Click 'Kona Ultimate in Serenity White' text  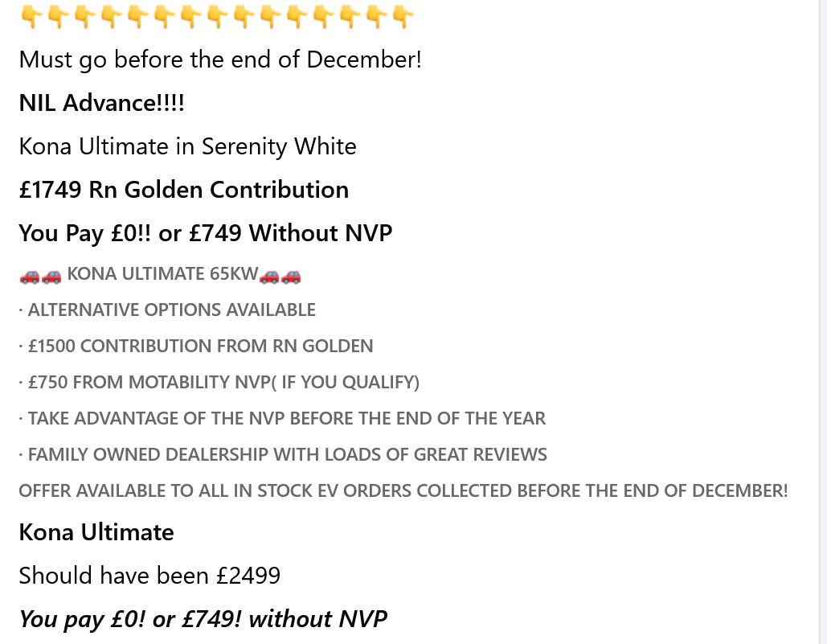(x=187, y=146)
